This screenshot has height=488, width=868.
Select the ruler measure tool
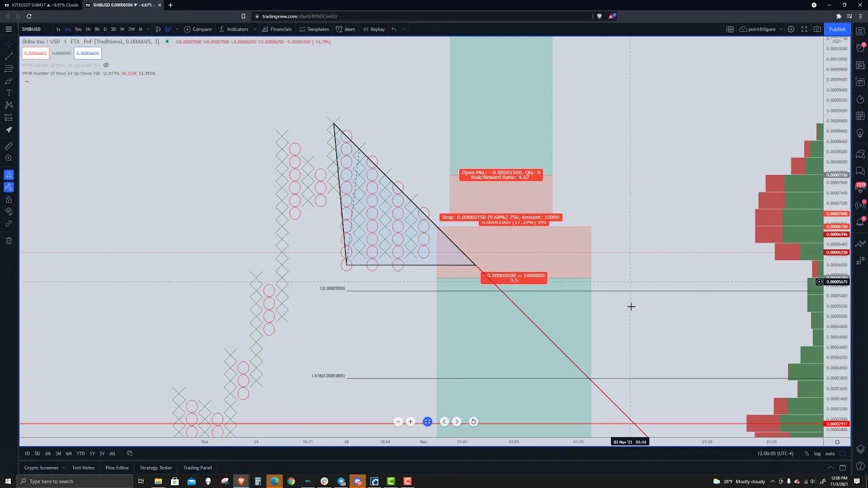click(9, 146)
